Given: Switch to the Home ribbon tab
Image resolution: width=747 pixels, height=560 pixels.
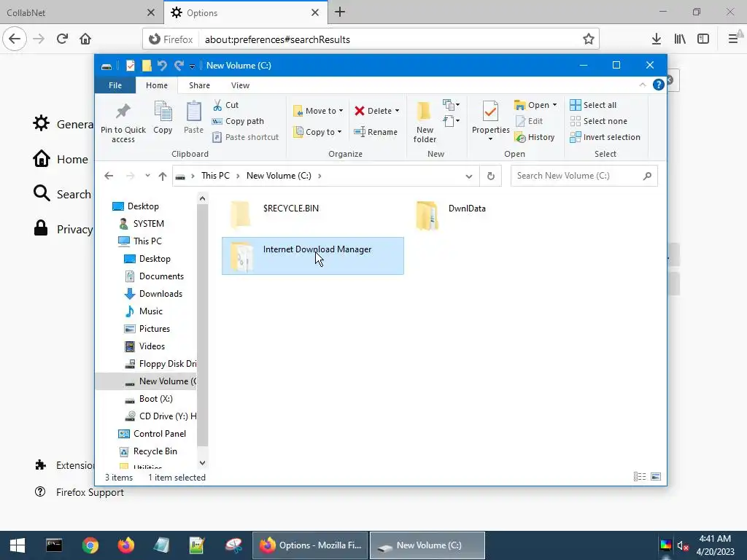Looking at the screenshot, I should coord(157,85).
